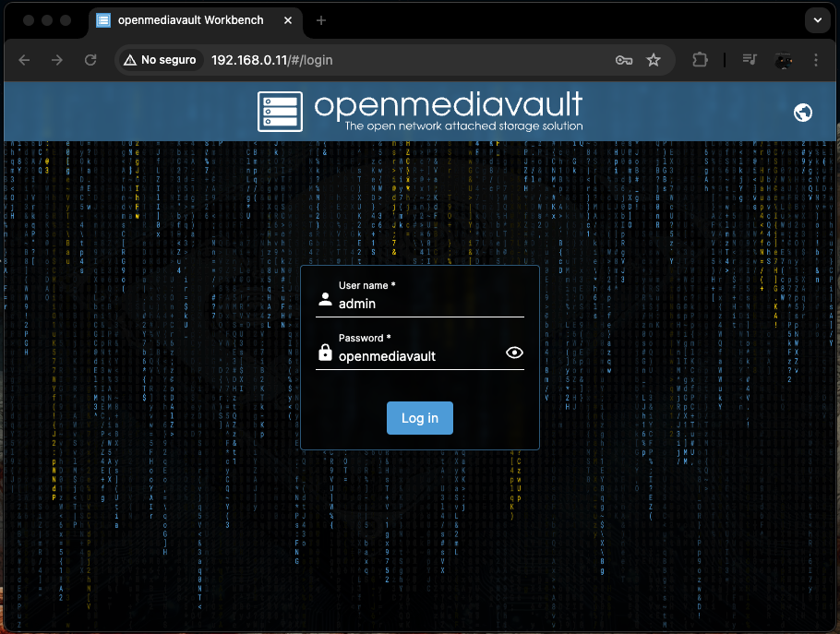Click the address bar URL 192.168.0.11
This screenshot has height=634, width=840.
coord(271,60)
